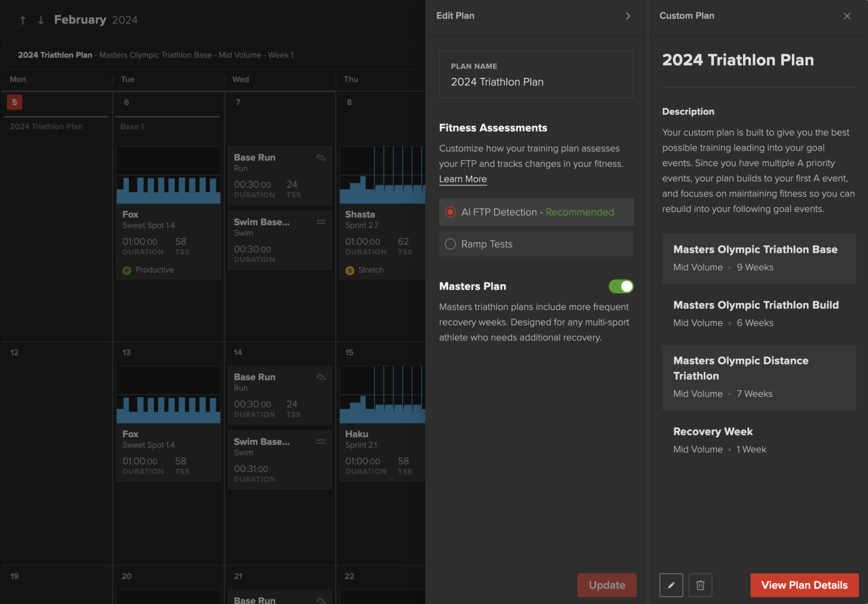
Task: Close the Custom Plan panel
Action: (x=847, y=16)
